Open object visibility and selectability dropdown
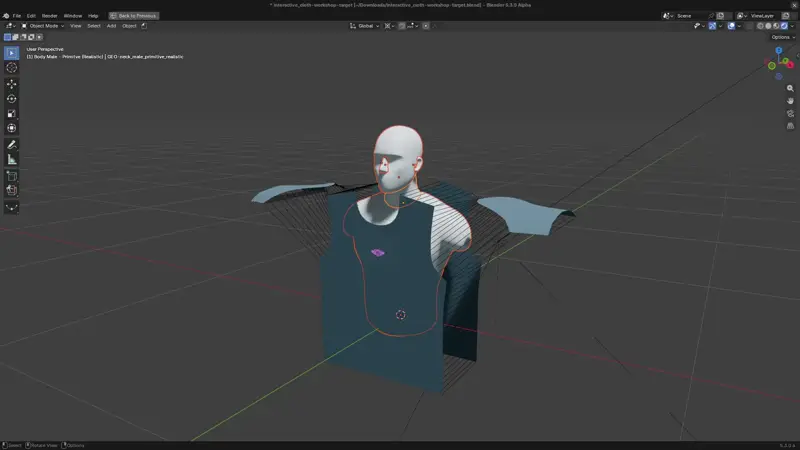This screenshot has width=800, height=450. pos(699,26)
